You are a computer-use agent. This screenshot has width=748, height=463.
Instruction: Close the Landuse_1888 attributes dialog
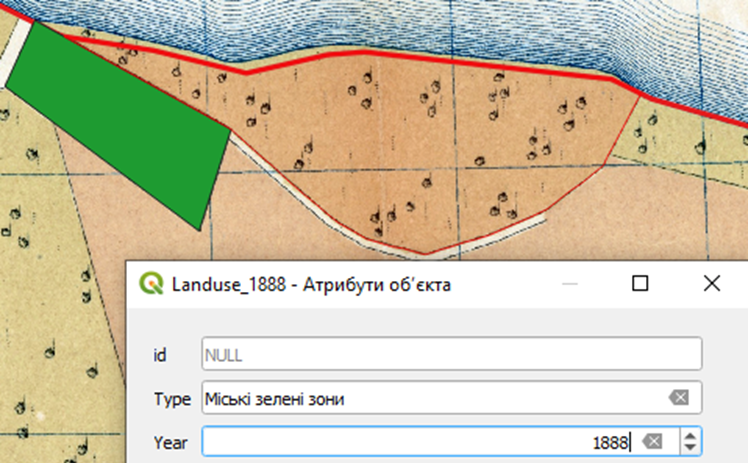(711, 284)
